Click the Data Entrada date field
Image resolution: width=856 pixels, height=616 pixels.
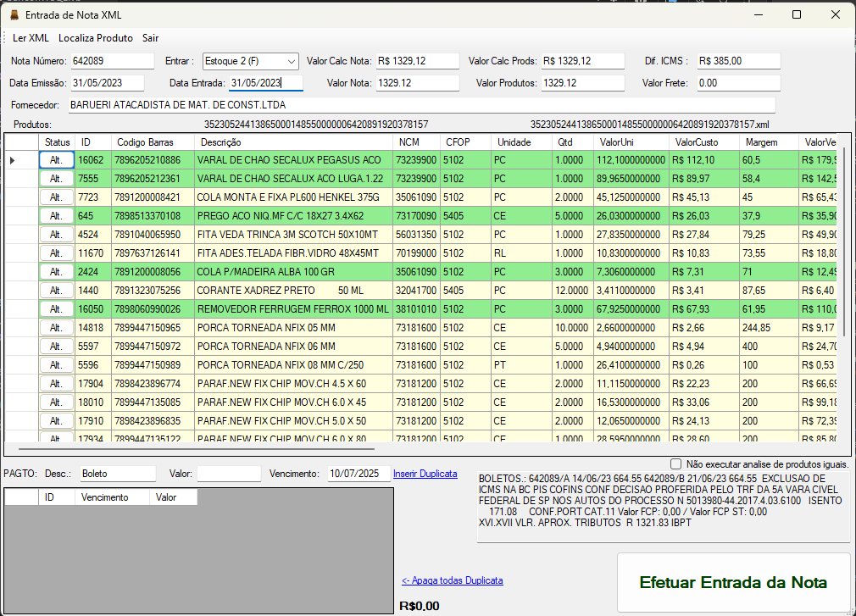point(265,83)
